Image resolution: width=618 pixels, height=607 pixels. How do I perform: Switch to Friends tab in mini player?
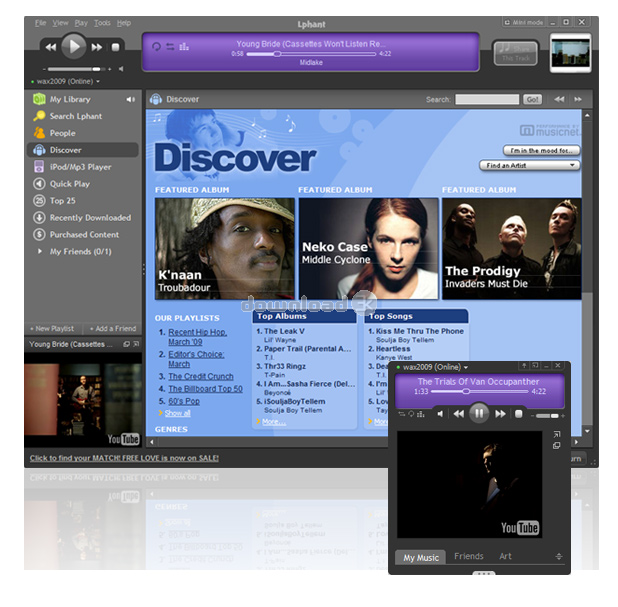[x=469, y=557]
